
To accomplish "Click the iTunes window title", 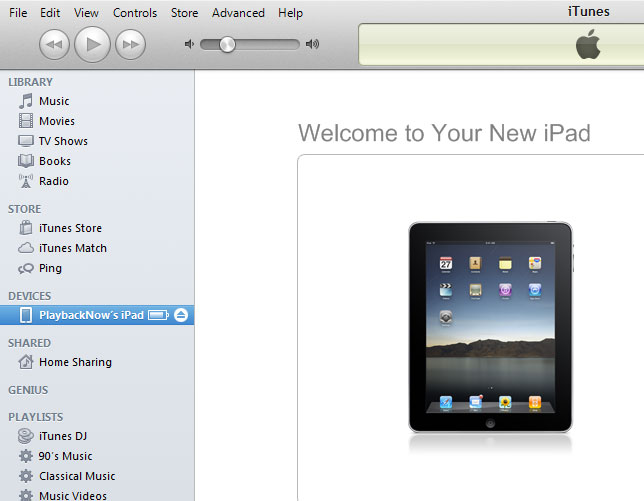I will pos(589,11).
